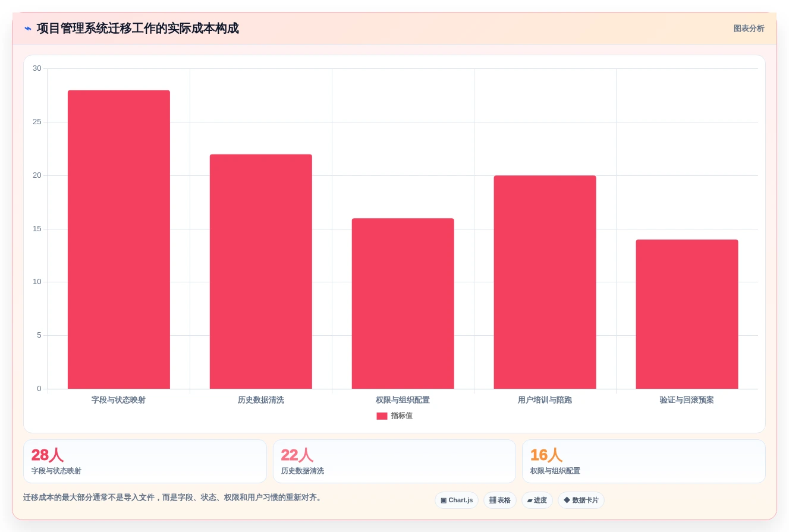789x532 pixels.
Task: Click the grid icon in 表格 tag
Action: click(492, 500)
